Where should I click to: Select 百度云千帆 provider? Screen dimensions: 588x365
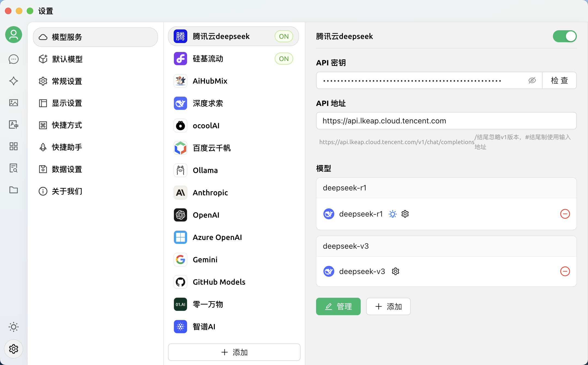[233, 148]
